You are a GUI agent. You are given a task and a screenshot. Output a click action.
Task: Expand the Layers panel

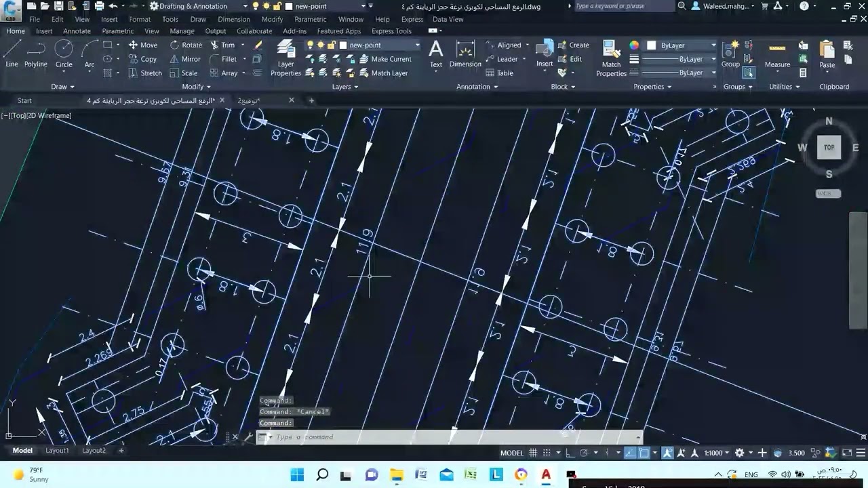pyautogui.click(x=345, y=87)
